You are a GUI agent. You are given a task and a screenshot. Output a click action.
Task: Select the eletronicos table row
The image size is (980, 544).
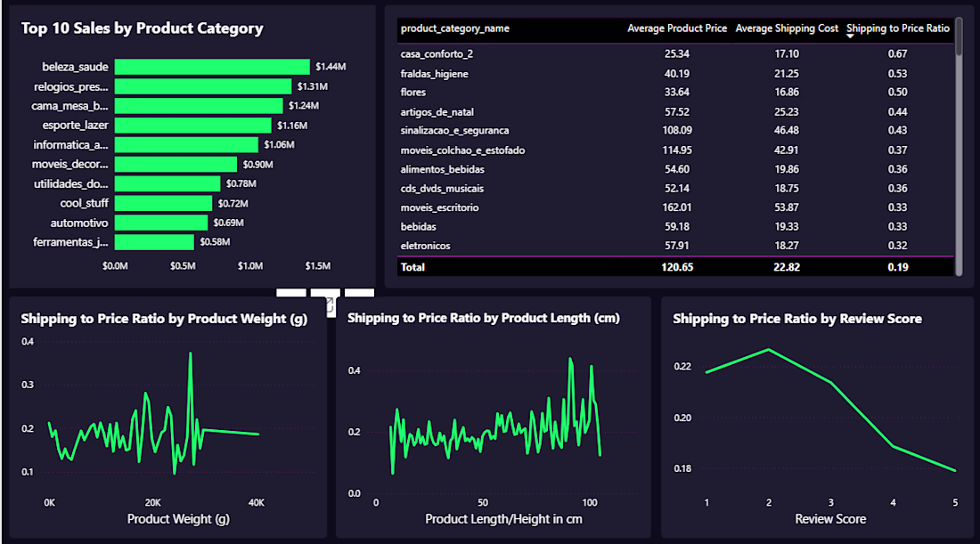[x=675, y=246]
